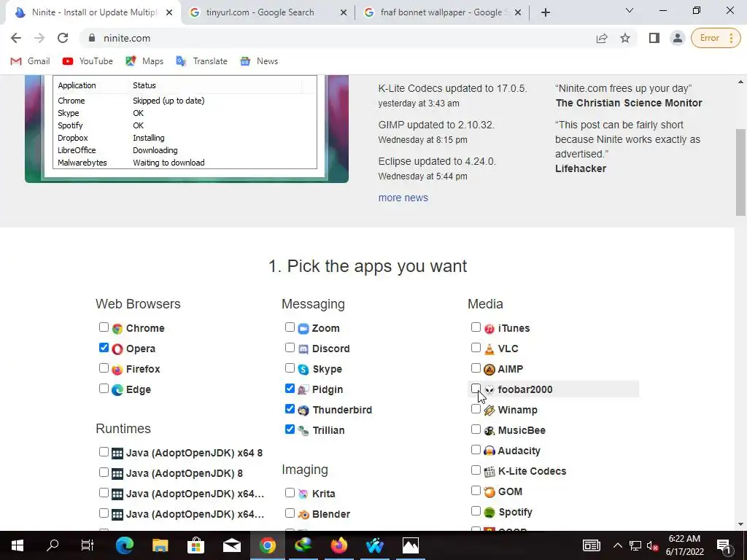Click the K-Lite Codecs icon
Image resolution: width=747 pixels, height=560 pixels.
pyautogui.click(x=489, y=472)
